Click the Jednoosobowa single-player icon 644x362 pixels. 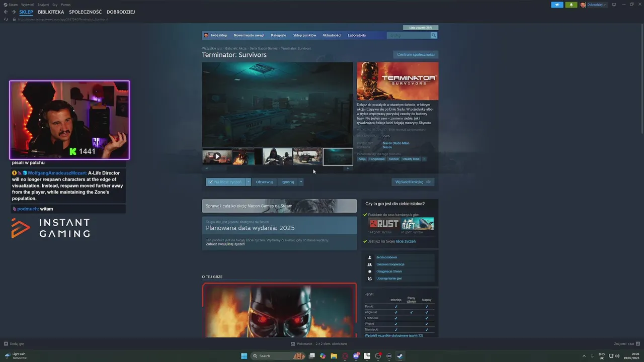(x=370, y=257)
